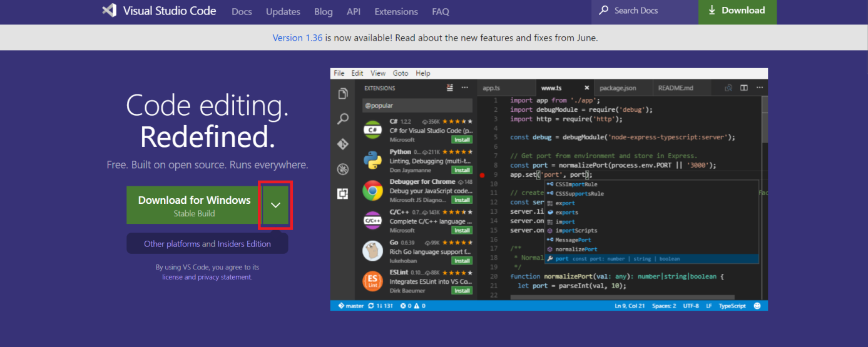Click the @popular extensions search box
Image resolution: width=868 pixels, height=347 pixels.
pos(417,106)
